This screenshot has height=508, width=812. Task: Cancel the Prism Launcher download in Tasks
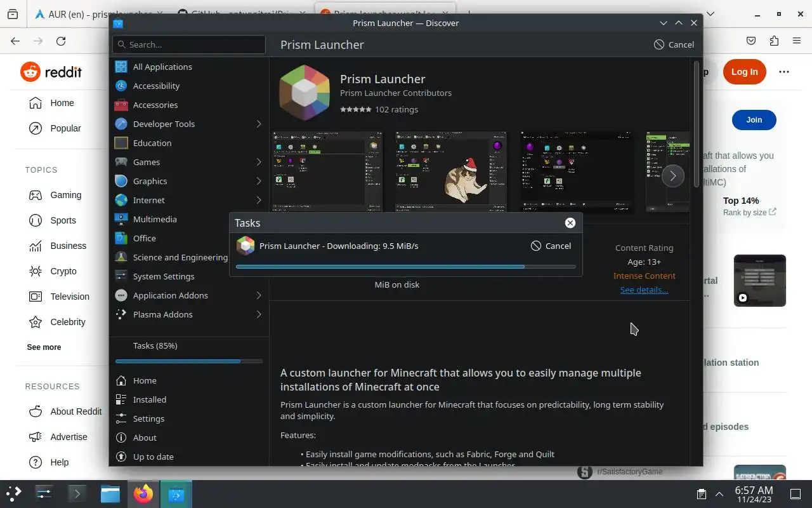pyautogui.click(x=551, y=246)
